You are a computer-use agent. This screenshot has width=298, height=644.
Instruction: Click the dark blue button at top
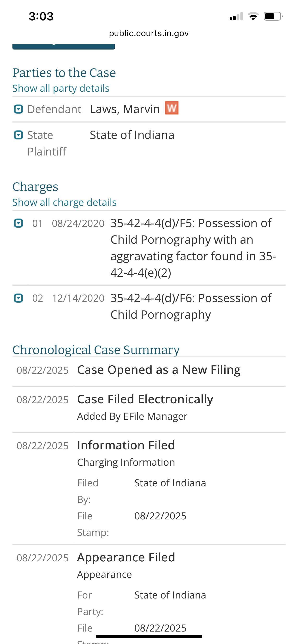64,47
